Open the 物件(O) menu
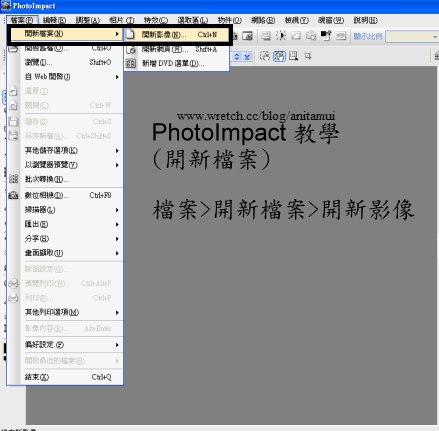This screenshot has width=439, height=431. [229, 20]
